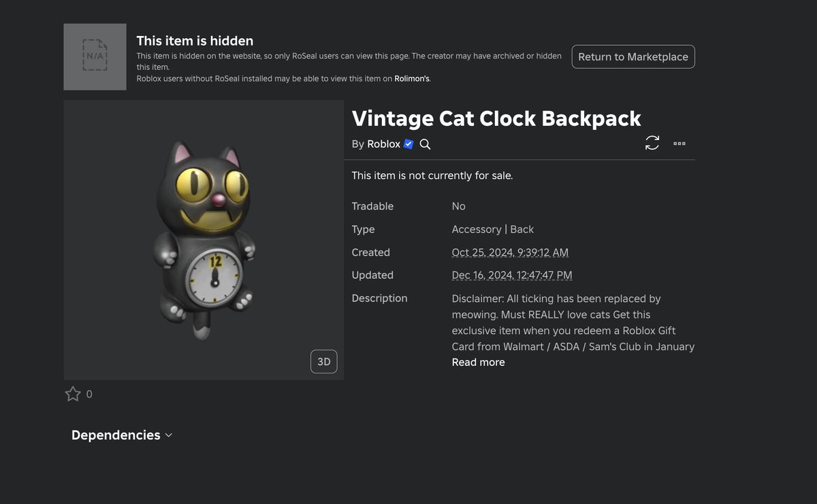817x504 pixels.
Task: Click the refresh arrows icon
Action: point(652,143)
